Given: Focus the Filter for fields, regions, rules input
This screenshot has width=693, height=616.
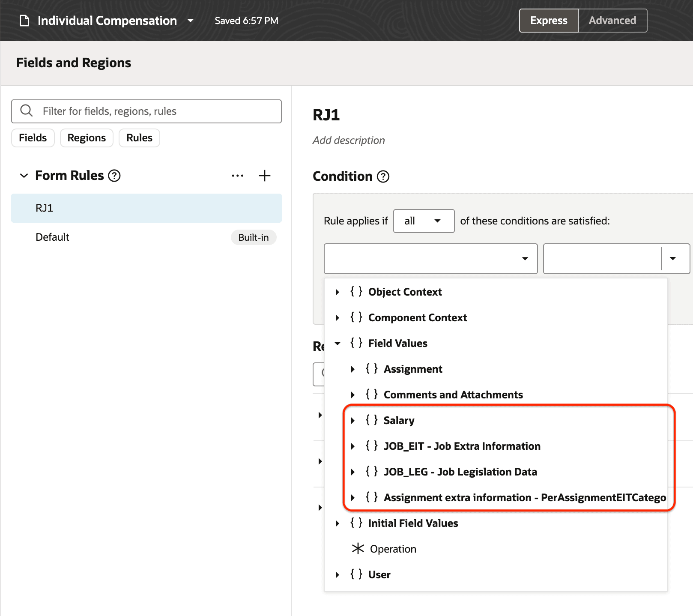Looking at the screenshot, I should [146, 111].
